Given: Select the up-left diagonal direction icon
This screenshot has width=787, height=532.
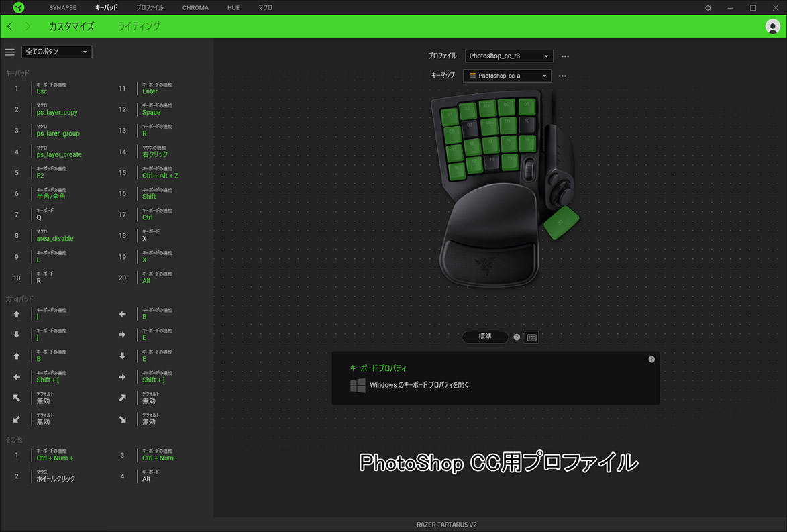Looking at the screenshot, I should point(17,398).
